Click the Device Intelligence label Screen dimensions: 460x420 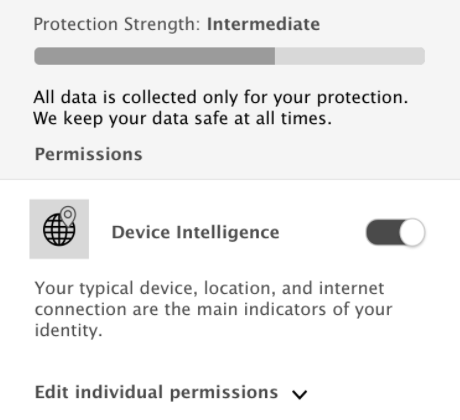tap(195, 232)
